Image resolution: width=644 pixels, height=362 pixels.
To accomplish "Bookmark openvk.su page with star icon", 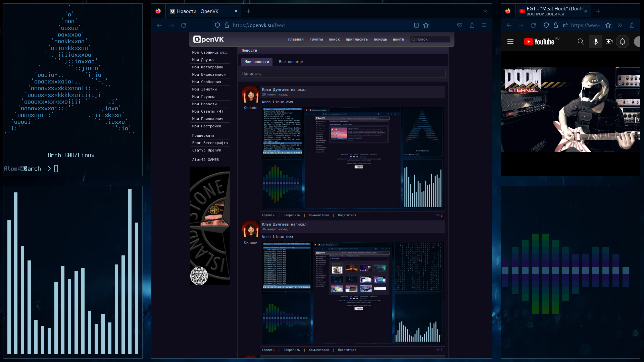I will point(426,25).
